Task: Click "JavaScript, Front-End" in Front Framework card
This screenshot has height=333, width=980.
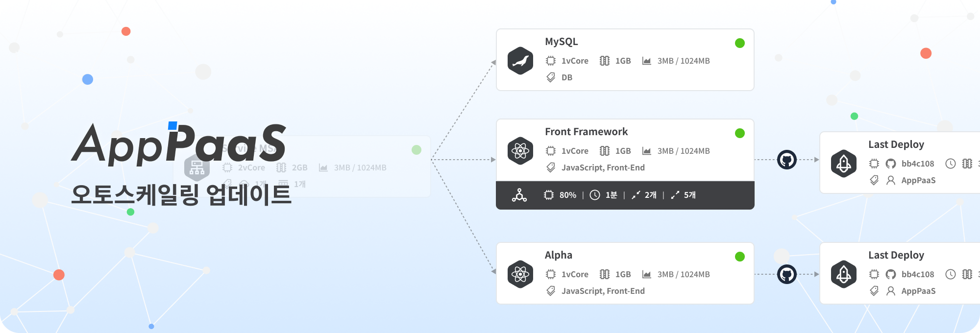Action: pyautogui.click(x=603, y=167)
